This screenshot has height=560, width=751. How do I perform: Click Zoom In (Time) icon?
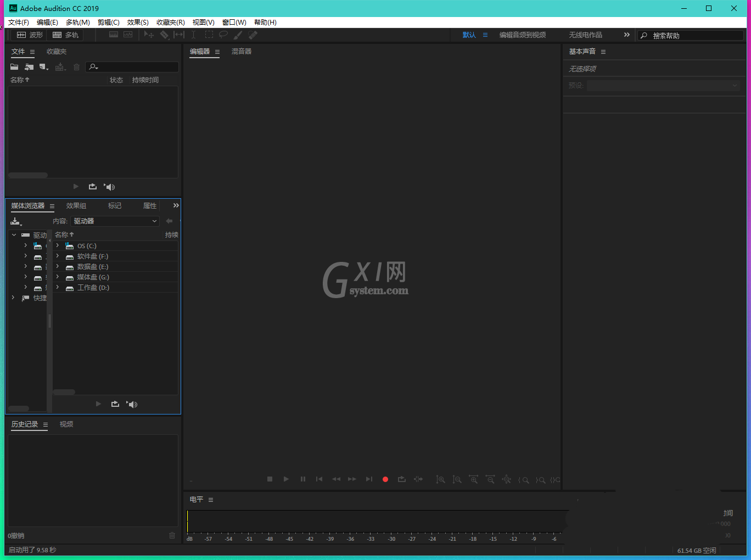473,479
